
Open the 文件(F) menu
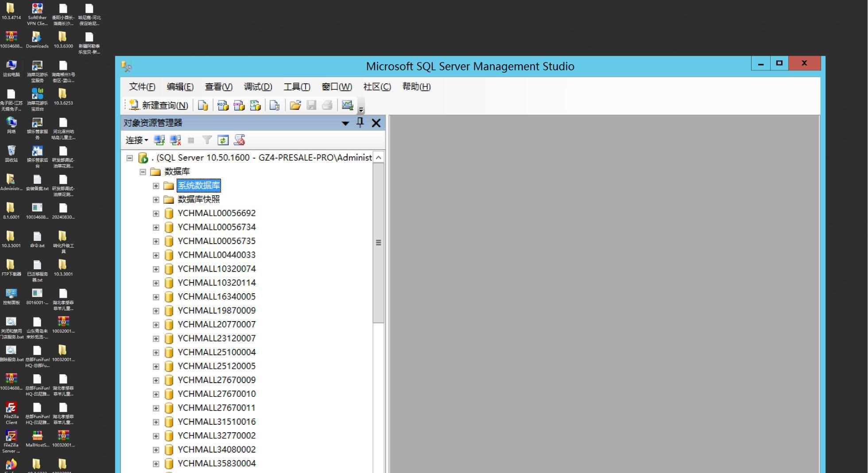tap(142, 87)
